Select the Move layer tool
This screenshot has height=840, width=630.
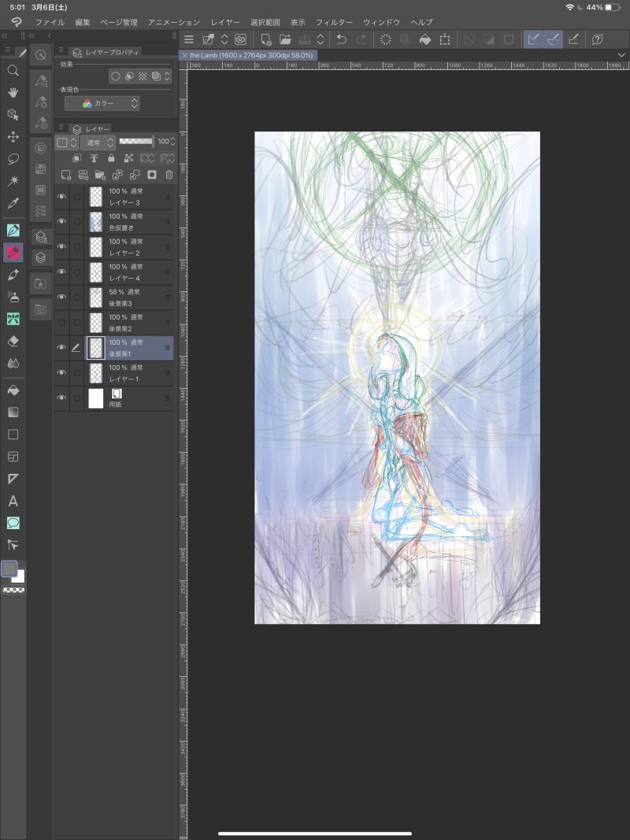tap(13, 137)
